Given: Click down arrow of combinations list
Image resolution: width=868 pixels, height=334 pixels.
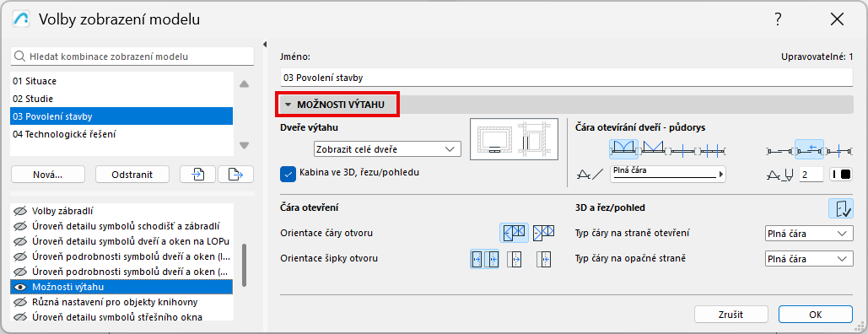Looking at the screenshot, I should point(244,145).
